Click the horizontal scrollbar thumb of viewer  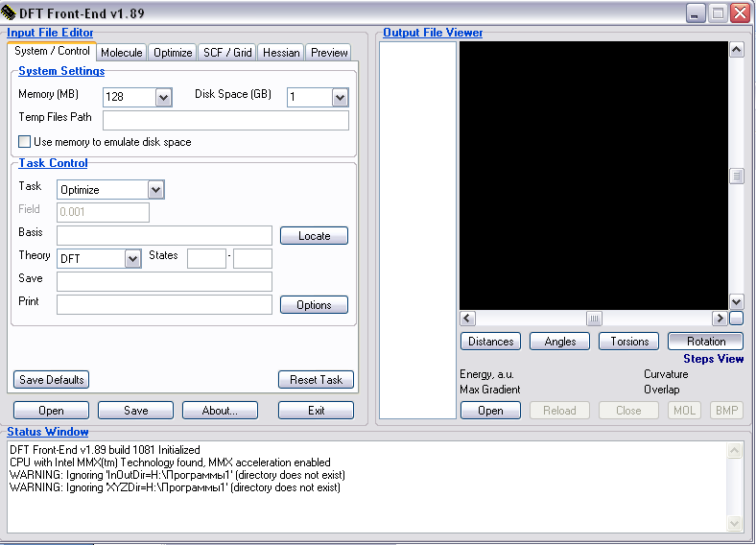click(594, 319)
